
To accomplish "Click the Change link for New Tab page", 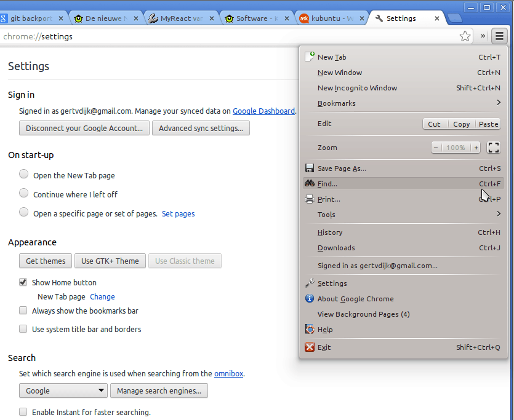I will pyautogui.click(x=102, y=296).
